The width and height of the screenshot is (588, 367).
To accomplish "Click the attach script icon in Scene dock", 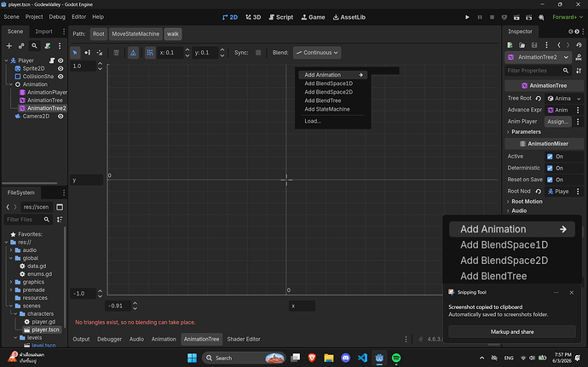I will point(47,46).
